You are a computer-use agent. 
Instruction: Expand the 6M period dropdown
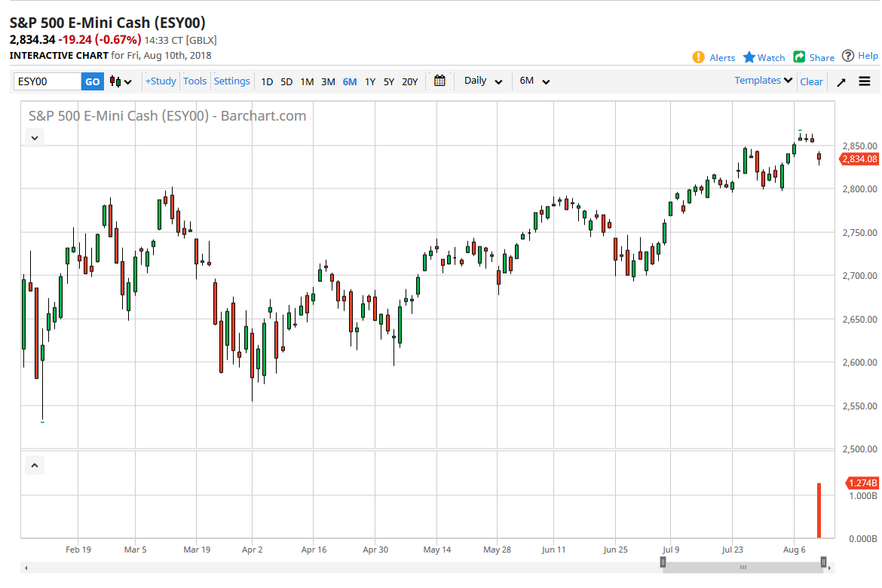535,81
